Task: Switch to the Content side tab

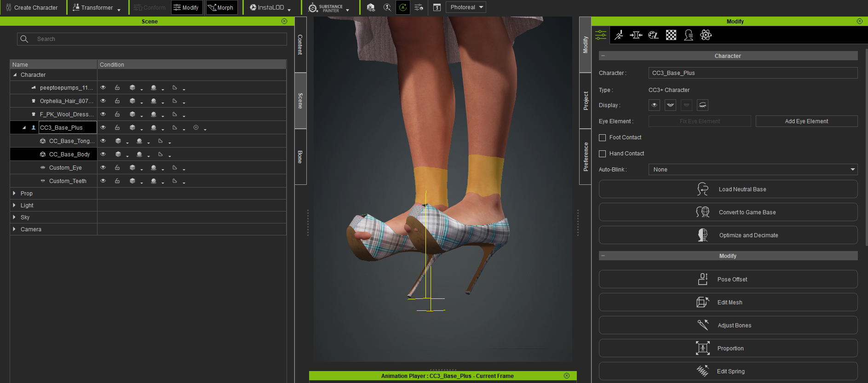Action: click(x=300, y=45)
